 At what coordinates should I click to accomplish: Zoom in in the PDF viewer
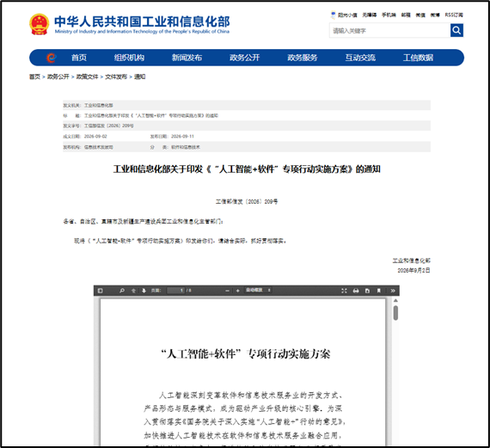(x=238, y=291)
